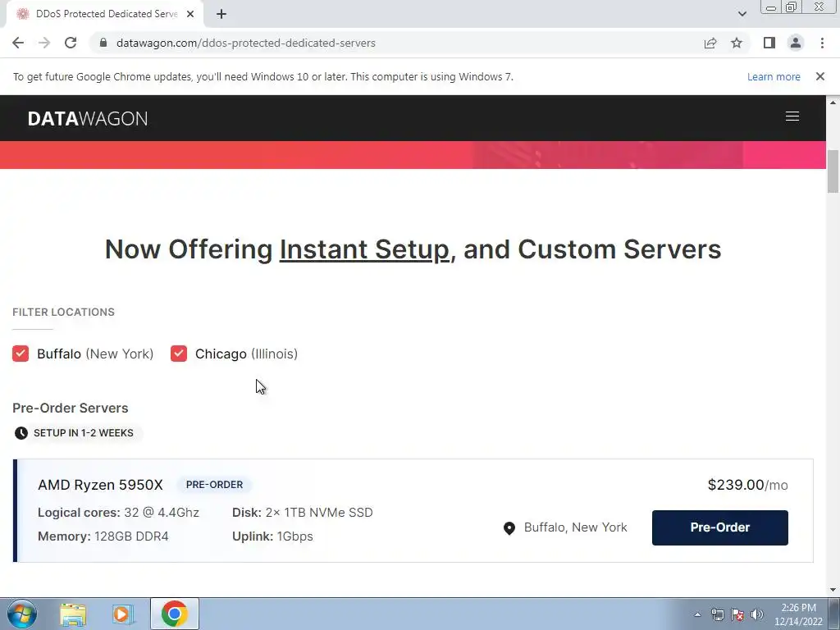Screen dimensions: 840x630
Task: Click the Pre-Order button for Ryzen 5950X
Action: tap(720, 527)
